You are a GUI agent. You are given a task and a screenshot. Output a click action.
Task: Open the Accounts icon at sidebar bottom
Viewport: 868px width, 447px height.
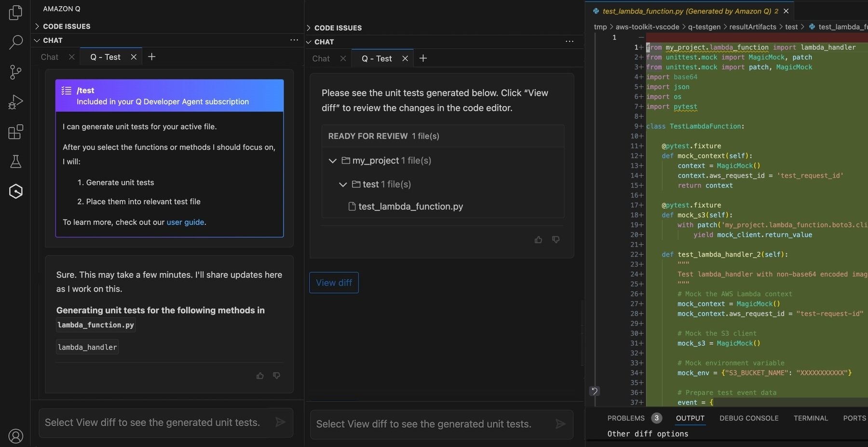(x=15, y=436)
